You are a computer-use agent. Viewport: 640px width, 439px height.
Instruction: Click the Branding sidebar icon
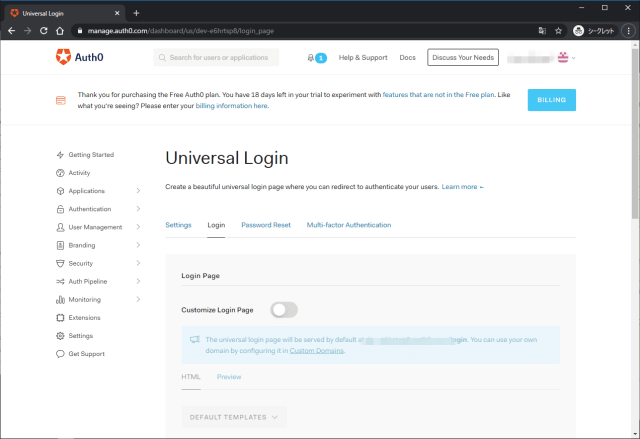click(60, 245)
